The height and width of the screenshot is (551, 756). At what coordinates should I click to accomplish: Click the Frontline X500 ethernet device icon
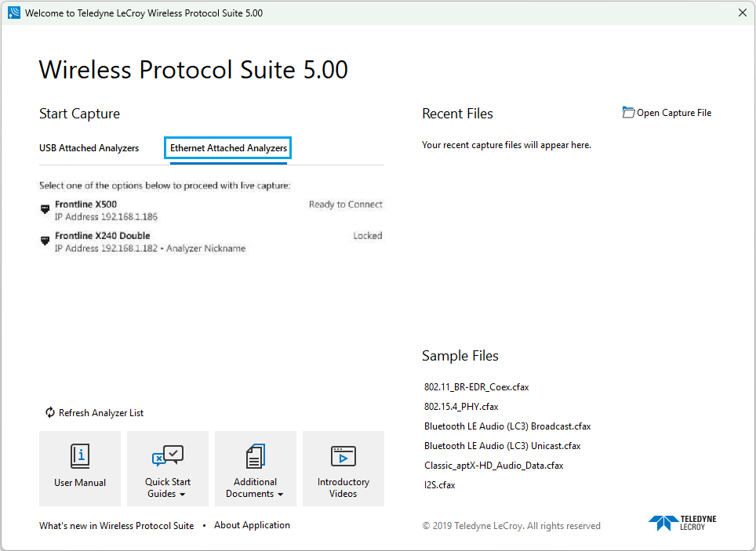45,209
